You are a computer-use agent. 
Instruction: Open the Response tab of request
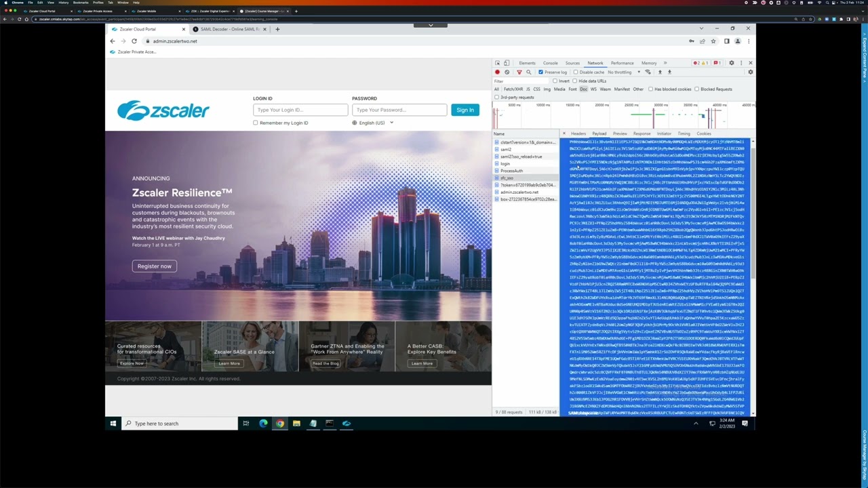[x=641, y=134]
